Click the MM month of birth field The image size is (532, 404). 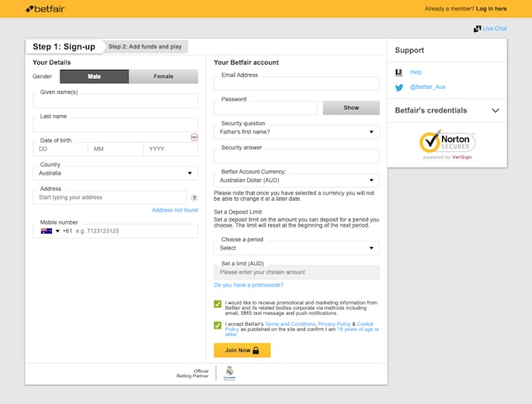click(115, 149)
